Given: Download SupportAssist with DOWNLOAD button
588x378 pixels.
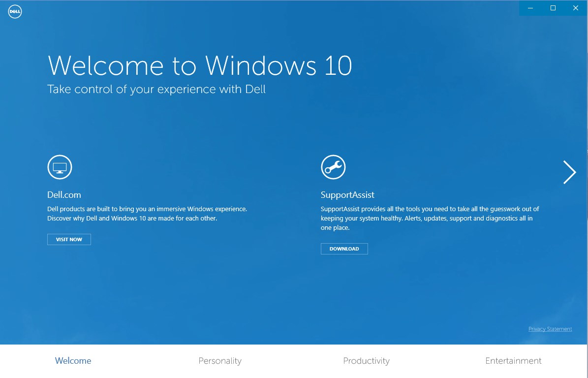Looking at the screenshot, I should (344, 249).
